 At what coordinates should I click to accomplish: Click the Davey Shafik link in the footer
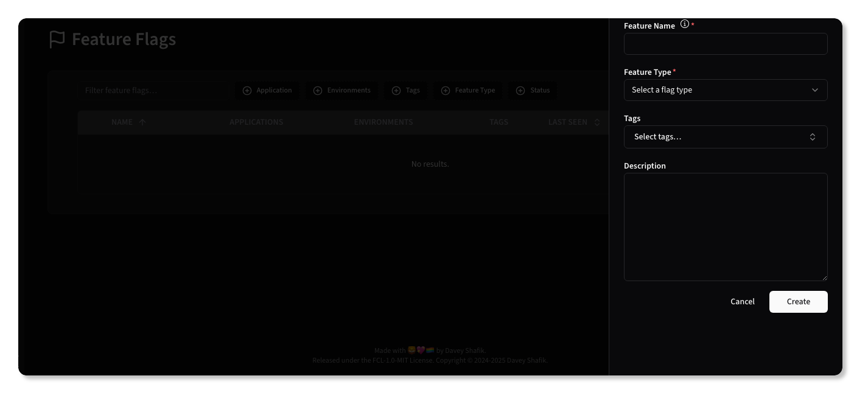[465, 350]
